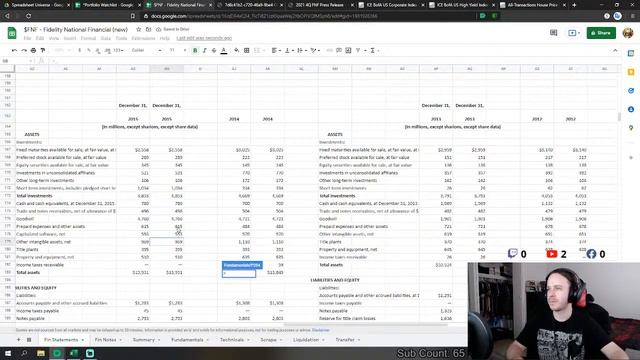Image resolution: width=640 pixels, height=360 pixels.
Task: Open the File menu
Action: (27, 38)
